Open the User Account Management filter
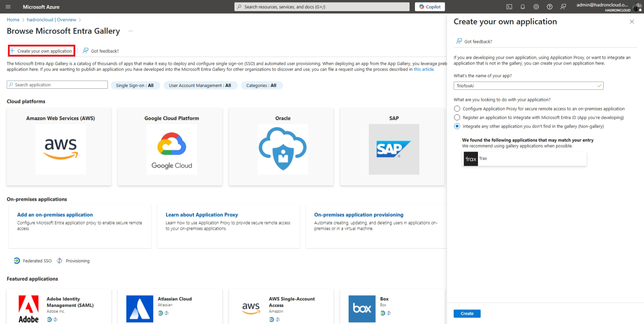 (x=200, y=85)
